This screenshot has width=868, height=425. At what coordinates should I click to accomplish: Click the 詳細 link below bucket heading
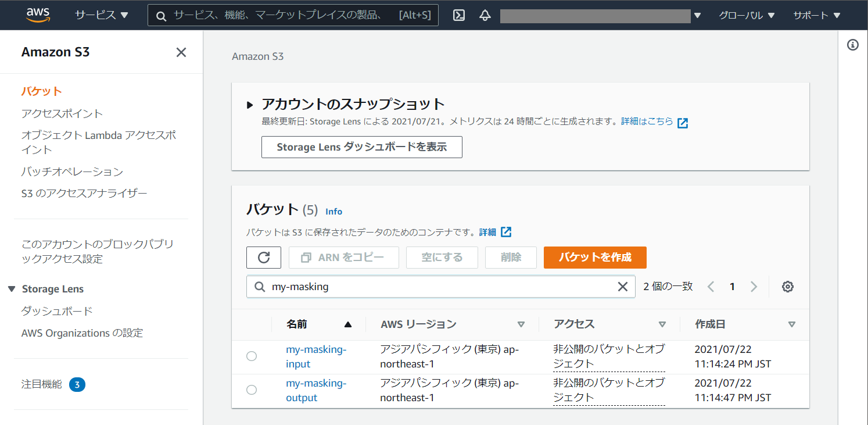point(487,232)
